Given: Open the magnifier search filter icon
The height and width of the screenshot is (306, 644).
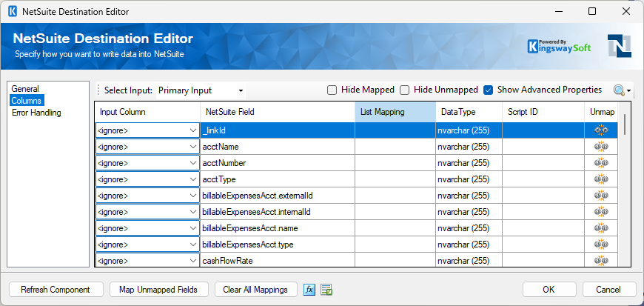Looking at the screenshot, I should pyautogui.click(x=619, y=90).
